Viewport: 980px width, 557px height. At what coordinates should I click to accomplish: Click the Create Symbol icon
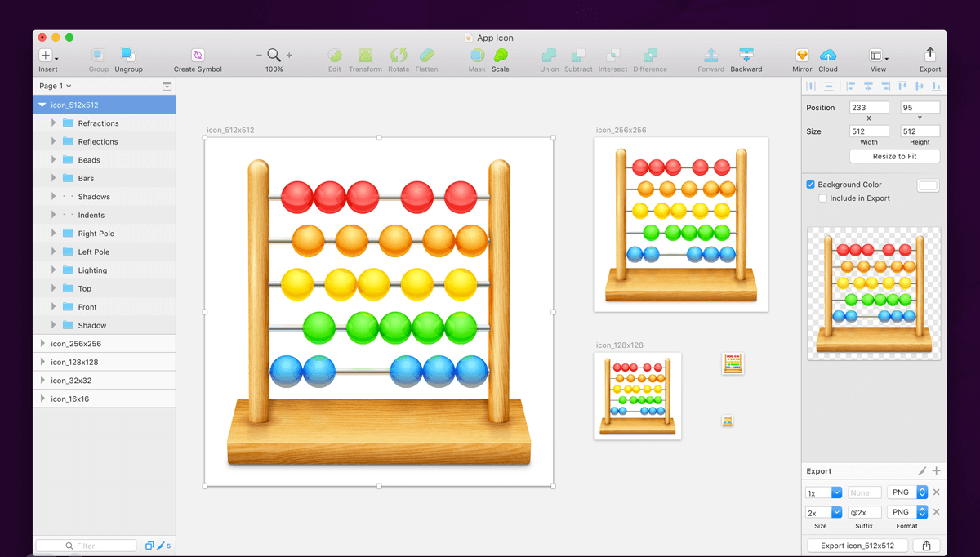pyautogui.click(x=198, y=55)
